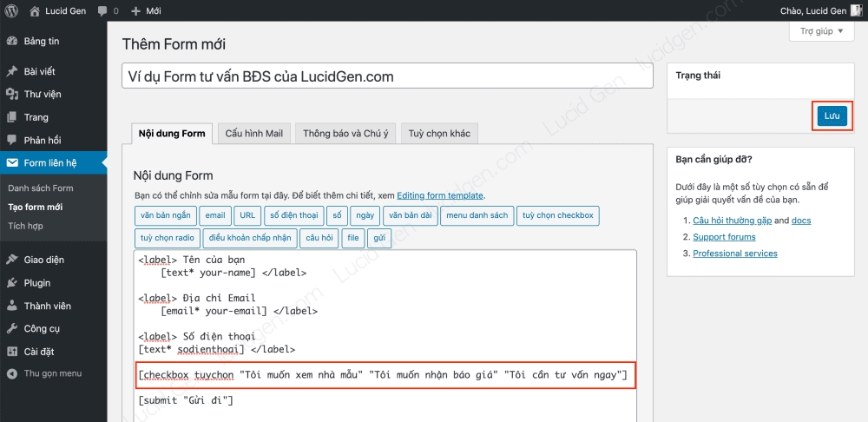The height and width of the screenshot is (422, 868).
Task: Open Cài đặt settings menu
Action: click(x=39, y=352)
